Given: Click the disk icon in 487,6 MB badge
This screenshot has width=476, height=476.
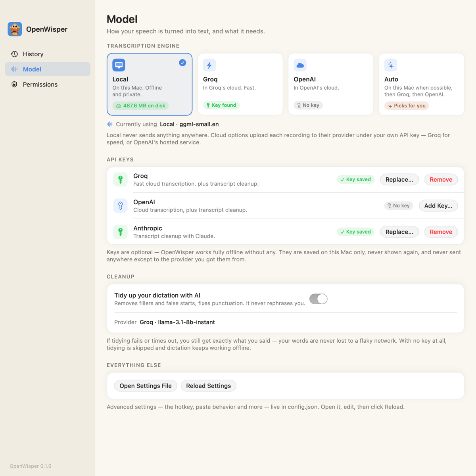Looking at the screenshot, I should coord(119,106).
